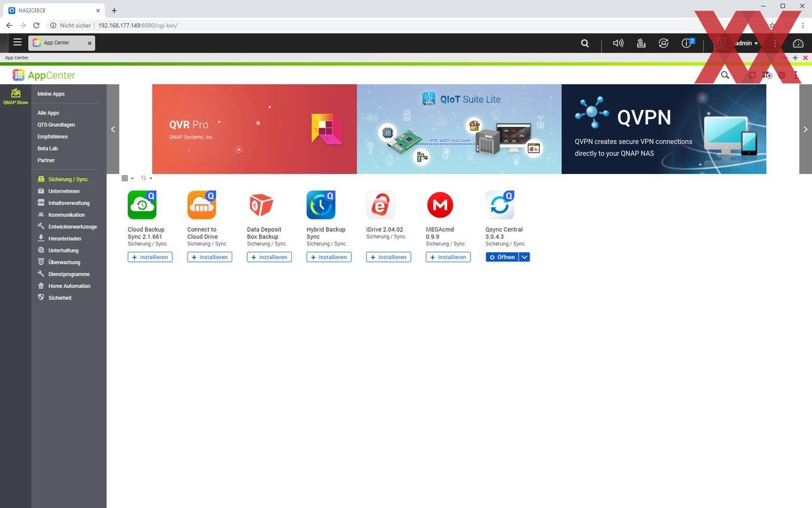Click the QVR Pro banner

pos(254,129)
